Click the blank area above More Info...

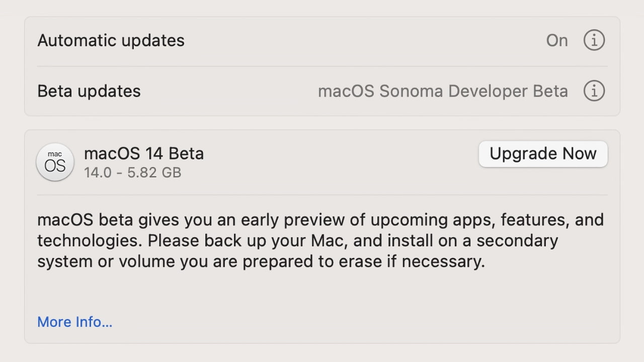[x=322, y=292]
